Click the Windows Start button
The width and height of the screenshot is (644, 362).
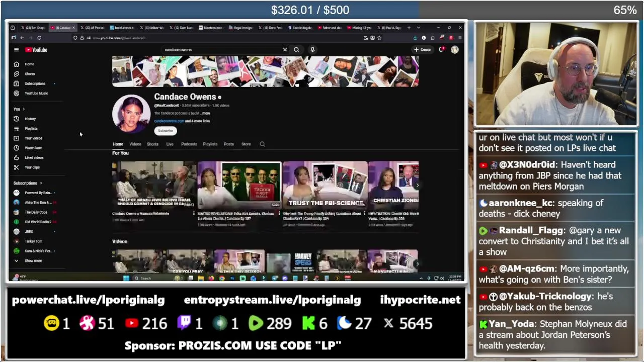click(x=126, y=278)
